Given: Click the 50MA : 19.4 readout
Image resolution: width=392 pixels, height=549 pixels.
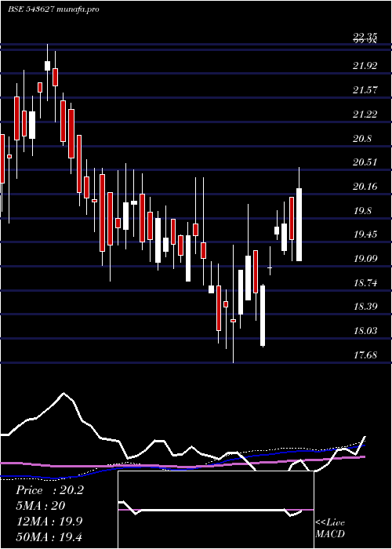Looking at the screenshot, I should point(49,536).
